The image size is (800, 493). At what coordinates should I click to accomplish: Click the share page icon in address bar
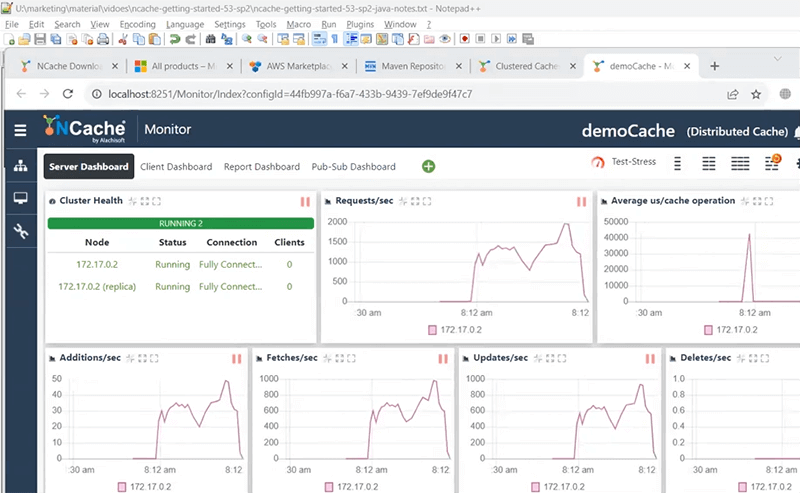point(733,94)
